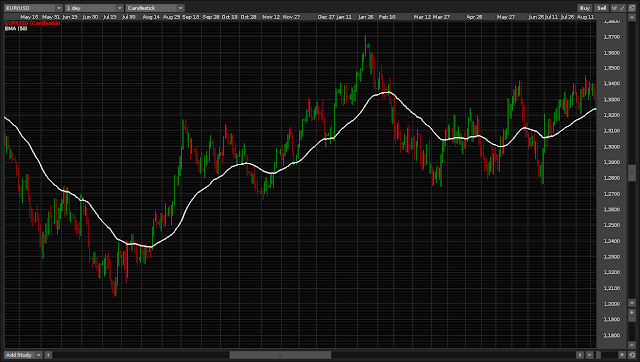
Task: Click the Jan 26 date label
Action: 366,17
